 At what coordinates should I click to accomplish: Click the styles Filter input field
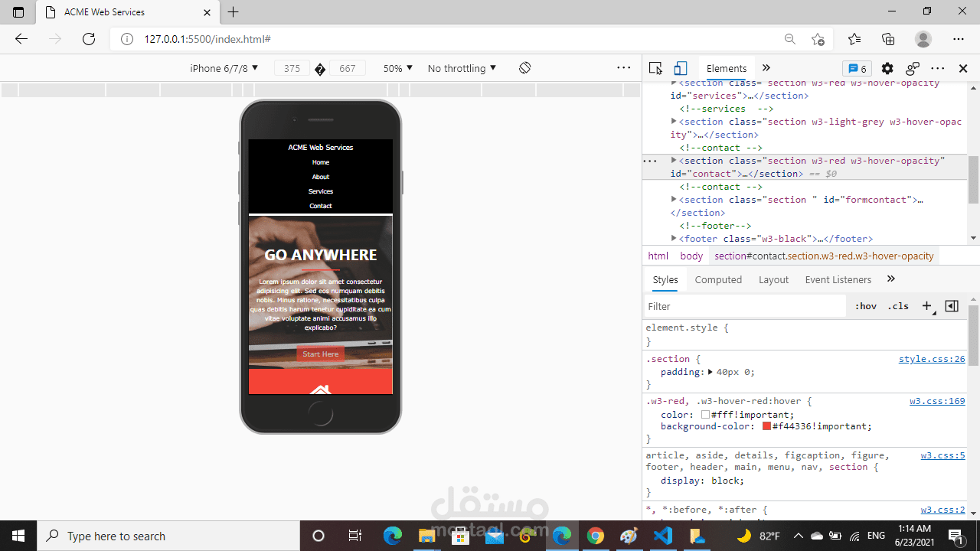click(745, 306)
